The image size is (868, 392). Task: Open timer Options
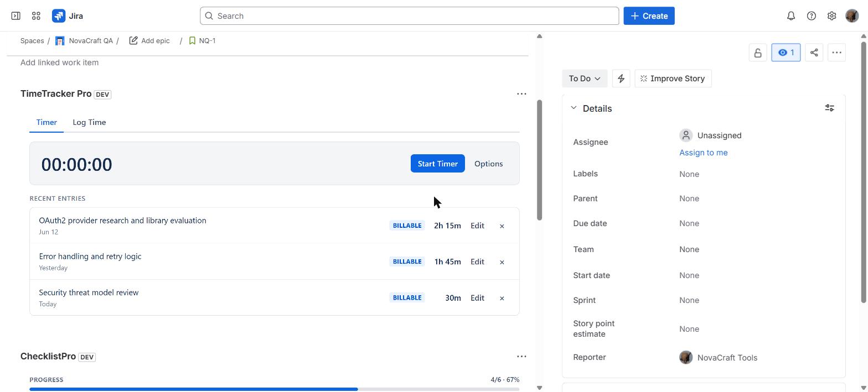pos(488,164)
